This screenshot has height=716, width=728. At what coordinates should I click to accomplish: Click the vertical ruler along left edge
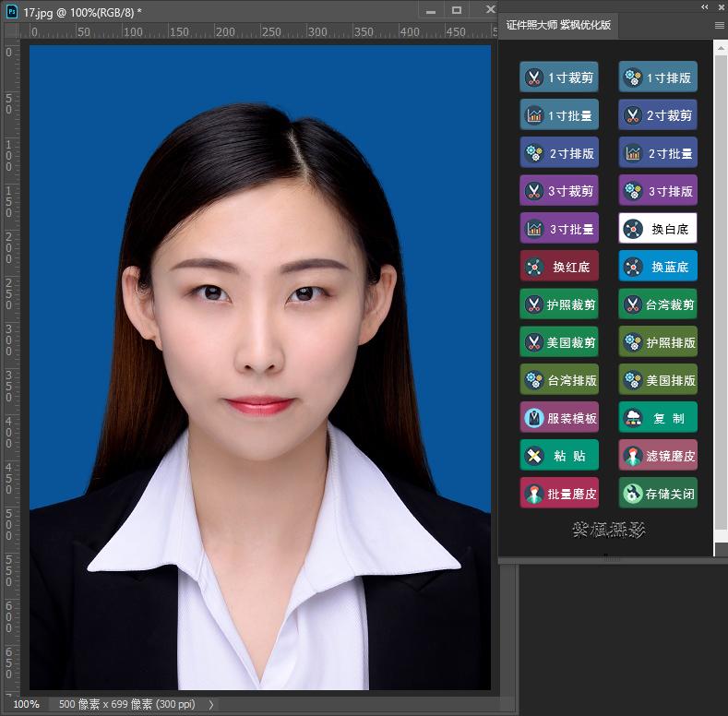point(11,367)
